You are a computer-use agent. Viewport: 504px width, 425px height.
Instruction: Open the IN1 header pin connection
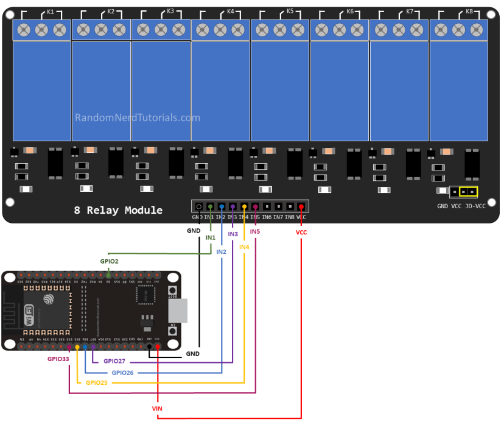coord(210,206)
